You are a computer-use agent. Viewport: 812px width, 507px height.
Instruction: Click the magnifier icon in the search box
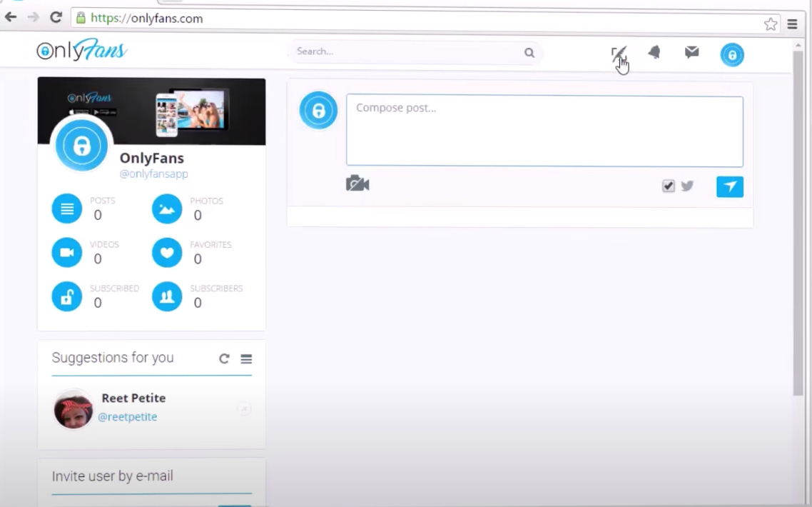point(529,52)
